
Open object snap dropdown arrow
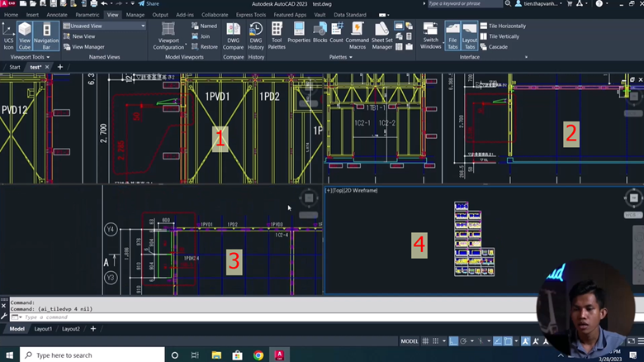click(x=516, y=341)
